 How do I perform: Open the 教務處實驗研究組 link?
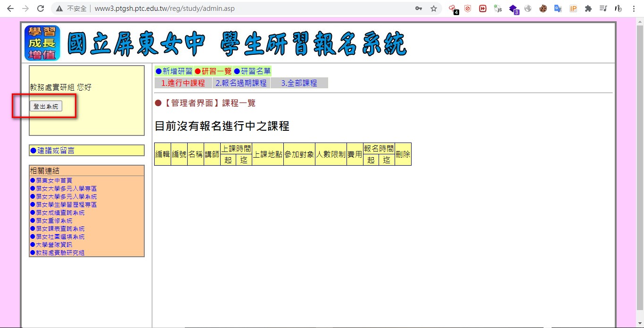pos(57,252)
